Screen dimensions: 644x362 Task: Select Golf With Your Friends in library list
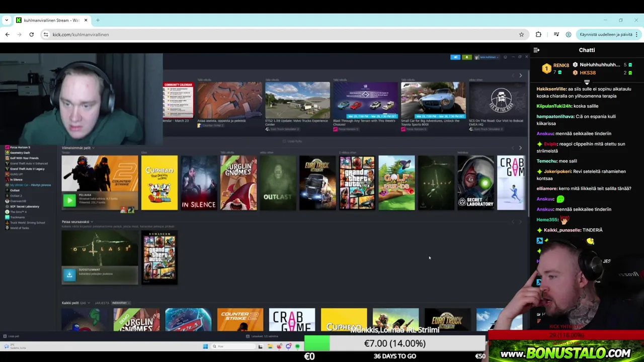coord(24,158)
